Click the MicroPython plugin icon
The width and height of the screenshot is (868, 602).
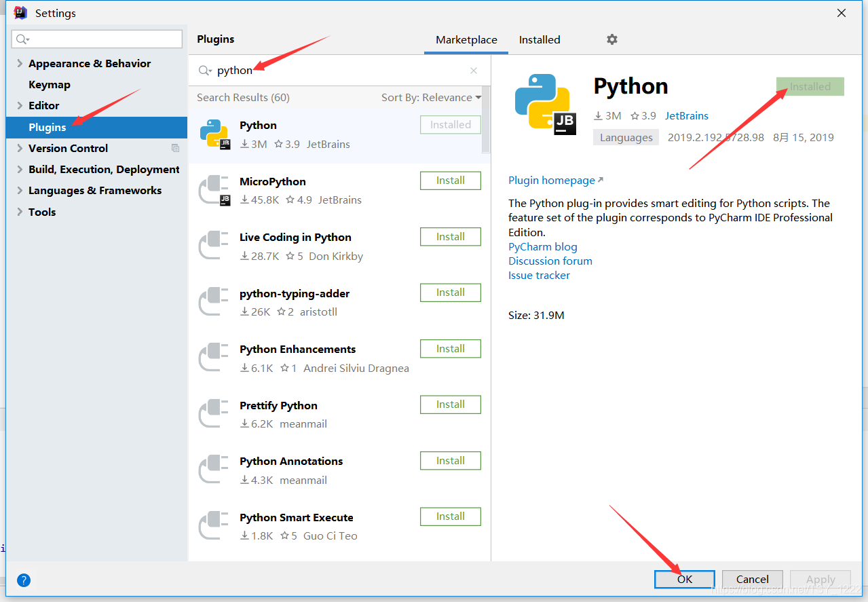coord(215,190)
